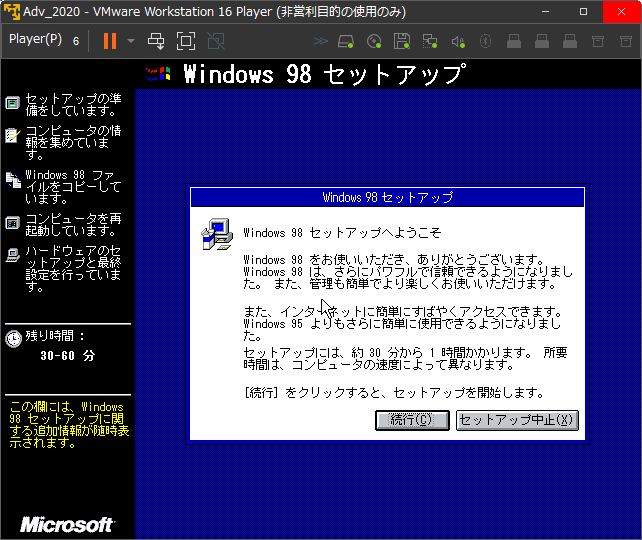Minimize the VMware Player window
The width and height of the screenshot is (642, 540).
(x=545, y=12)
